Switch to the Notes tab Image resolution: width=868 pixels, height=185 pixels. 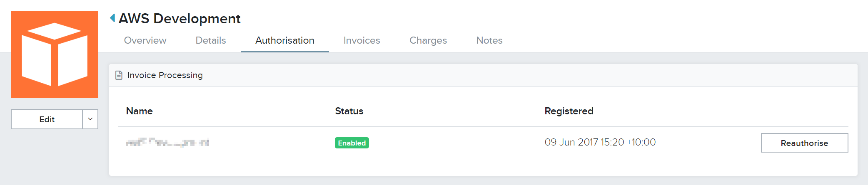pyautogui.click(x=489, y=40)
